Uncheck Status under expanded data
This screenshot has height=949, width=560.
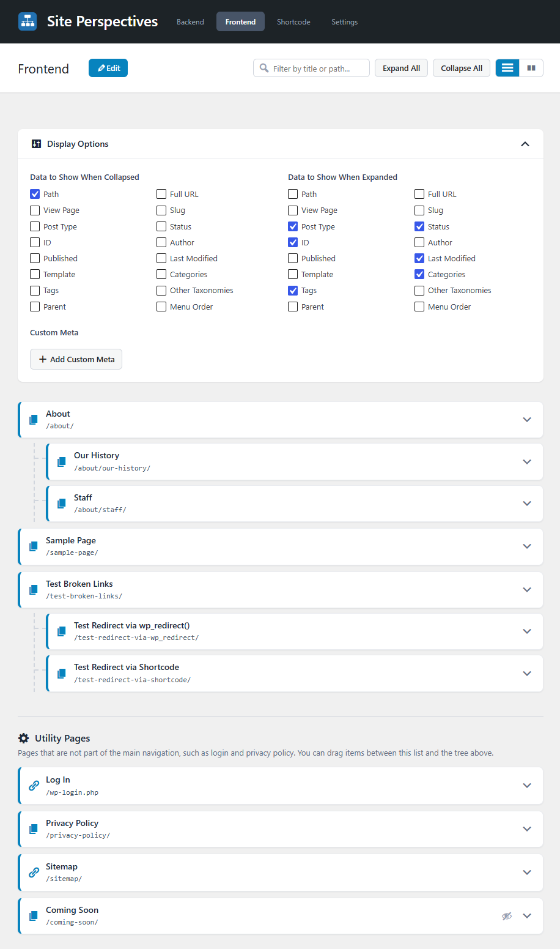[419, 226]
